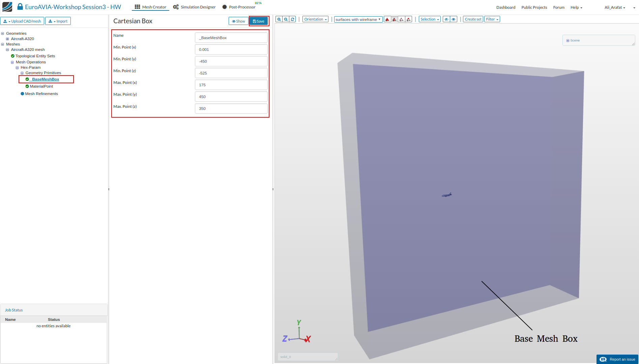Expand the Aircraft-A320 geometry node

coord(7,39)
